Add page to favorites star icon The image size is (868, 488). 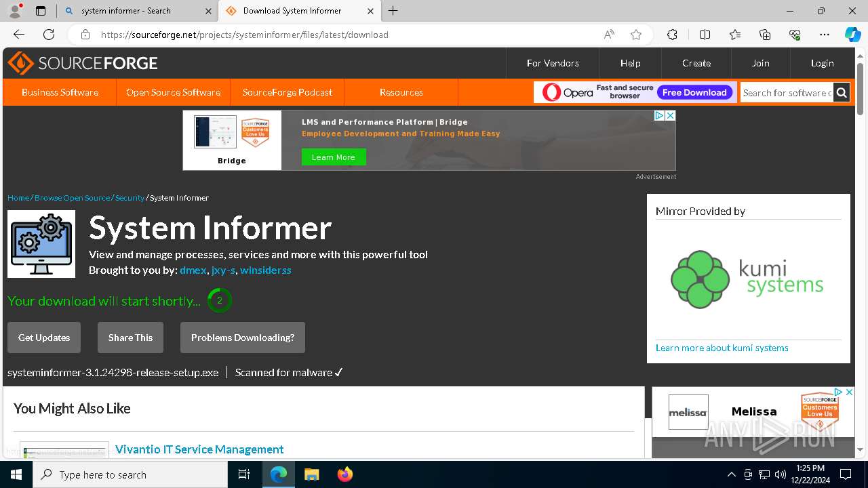[x=636, y=35]
